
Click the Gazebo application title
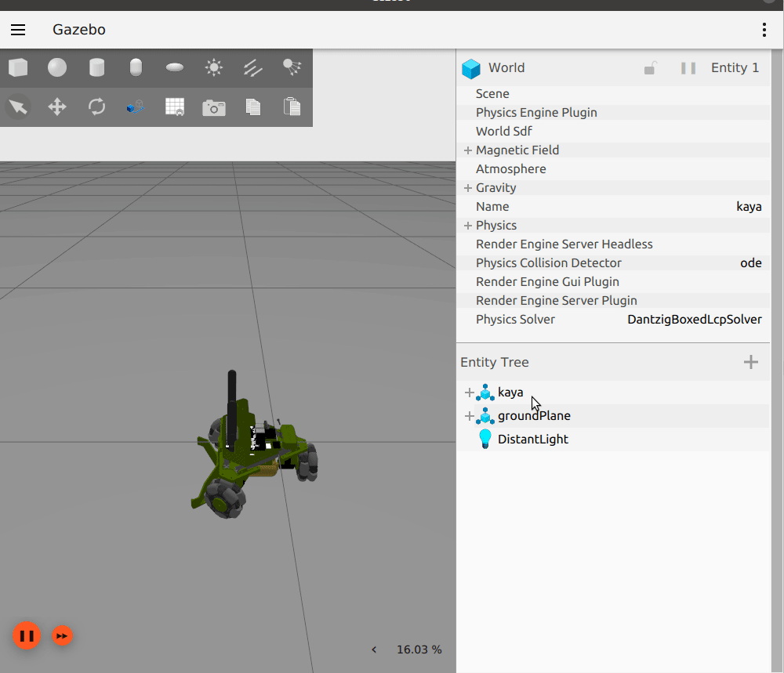79,30
